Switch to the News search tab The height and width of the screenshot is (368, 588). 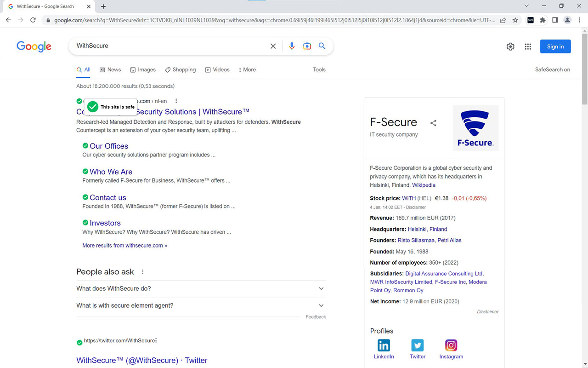click(x=110, y=69)
